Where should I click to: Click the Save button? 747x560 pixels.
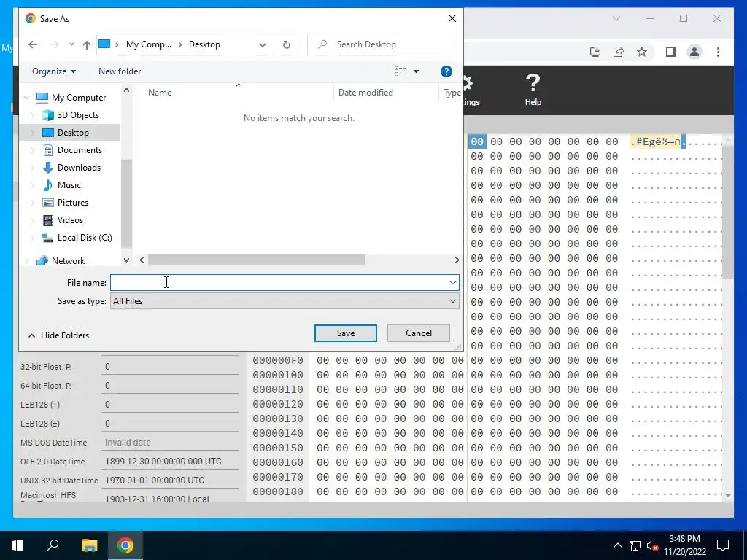point(345,332)
